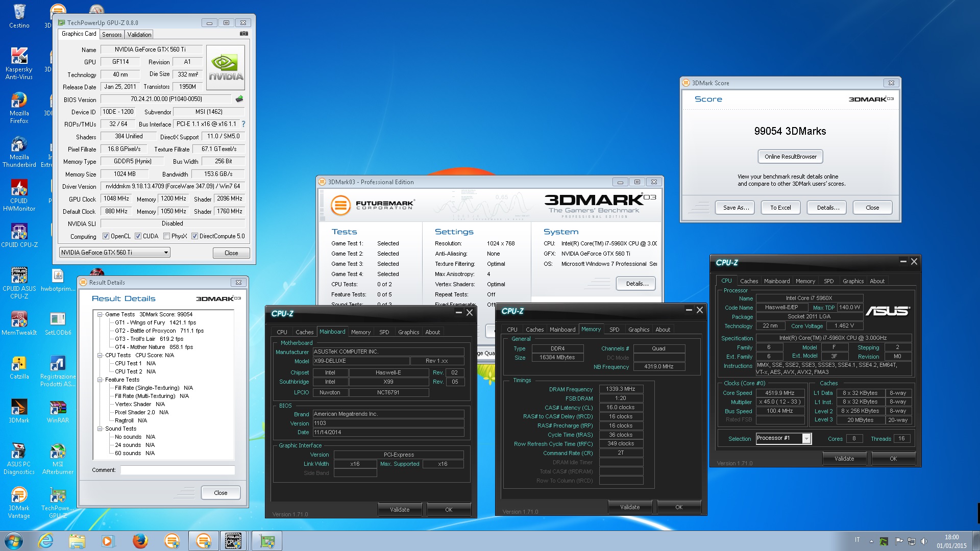Click the BIOS version save icon in GPU-Z
Screen dimensions: 980x551
point(239,99)
